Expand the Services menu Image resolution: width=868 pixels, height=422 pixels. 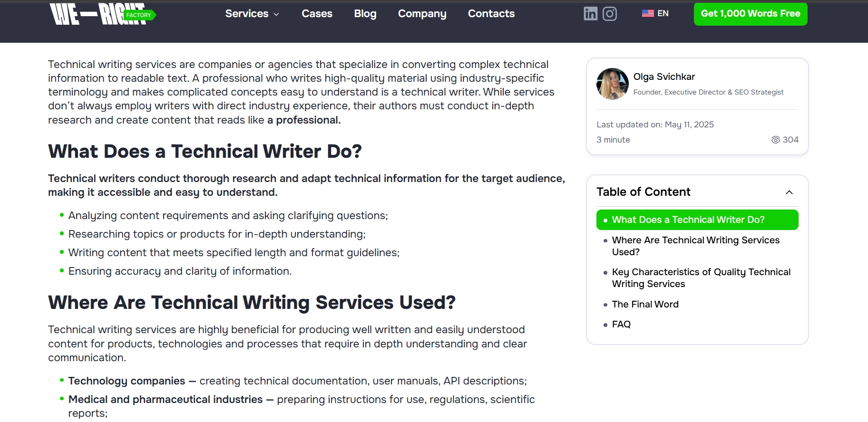(x=252, y=14)
